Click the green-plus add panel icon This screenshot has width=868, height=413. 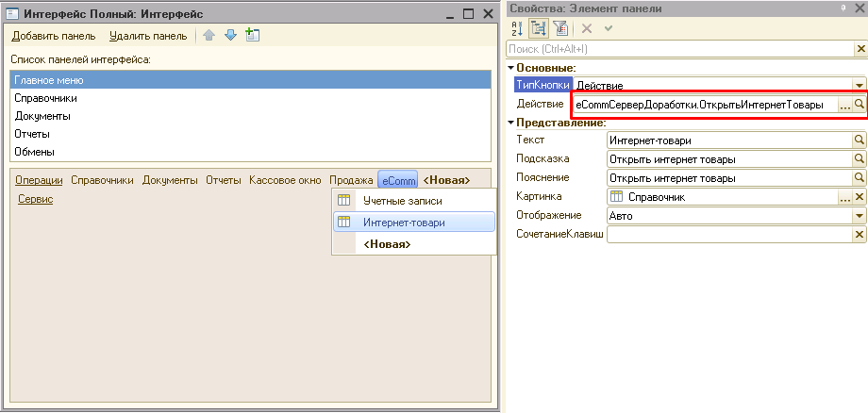click(252, 36)
